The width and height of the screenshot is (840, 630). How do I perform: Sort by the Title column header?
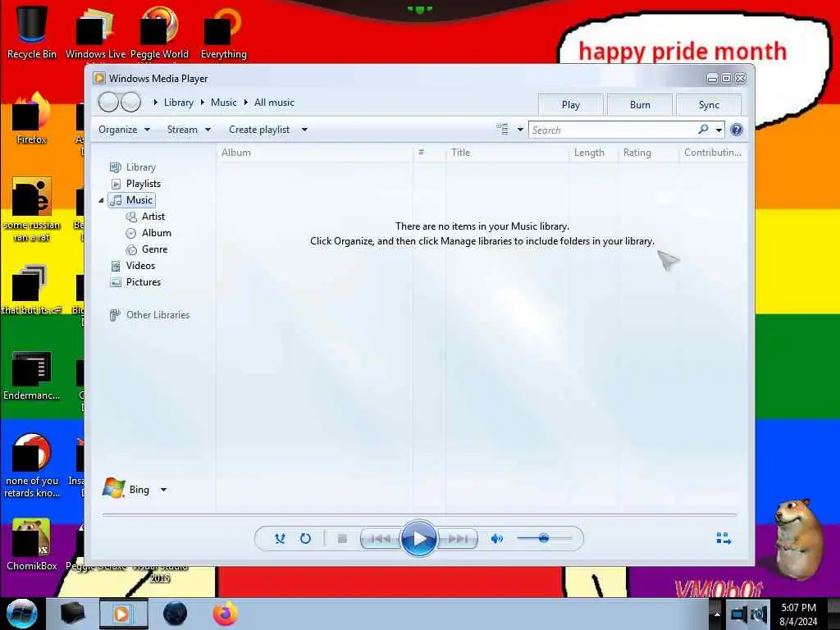point(507,153)
